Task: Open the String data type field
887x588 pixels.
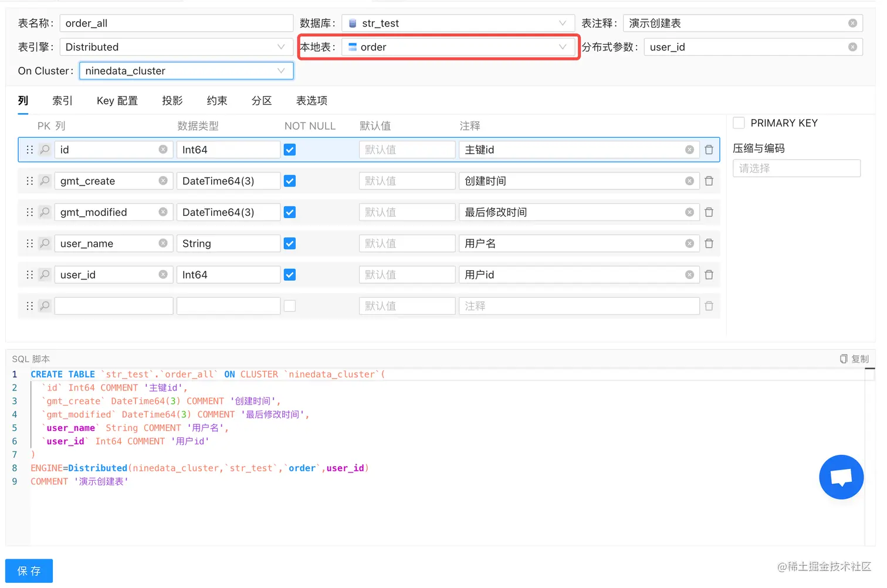Action: (228, 243)
